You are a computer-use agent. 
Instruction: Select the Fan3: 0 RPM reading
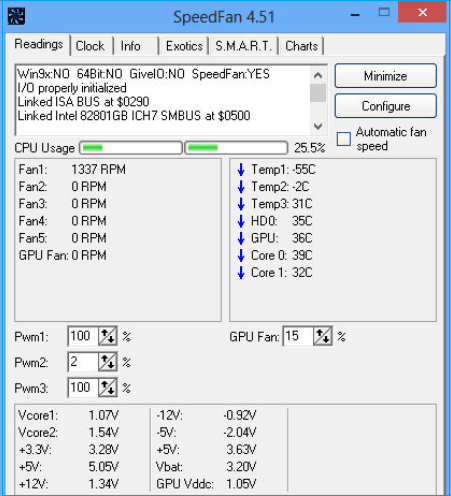pos(63,204)
